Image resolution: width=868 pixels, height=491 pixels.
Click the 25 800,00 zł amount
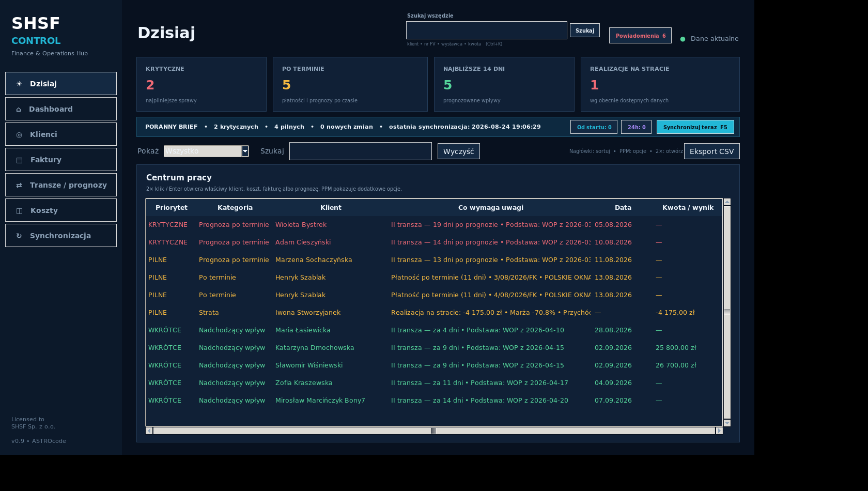[676, 348]
